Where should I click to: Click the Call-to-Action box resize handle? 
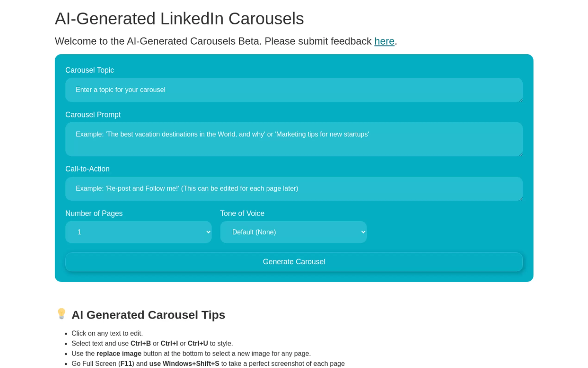tap(521, 199)
